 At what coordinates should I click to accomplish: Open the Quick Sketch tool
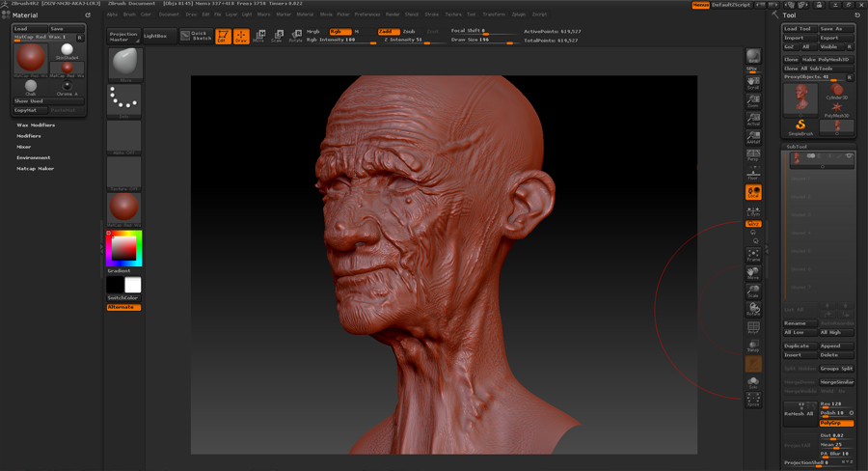pyautogui.click(x=197, y=36)
